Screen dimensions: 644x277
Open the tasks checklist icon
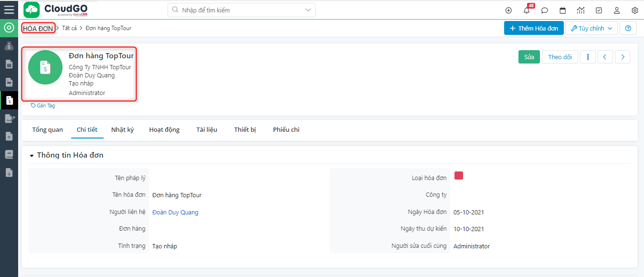click(599, 11)
